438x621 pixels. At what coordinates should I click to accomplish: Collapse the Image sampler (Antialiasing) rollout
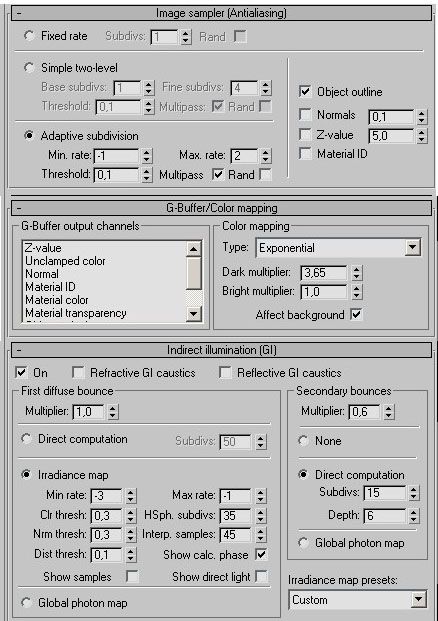221,13
